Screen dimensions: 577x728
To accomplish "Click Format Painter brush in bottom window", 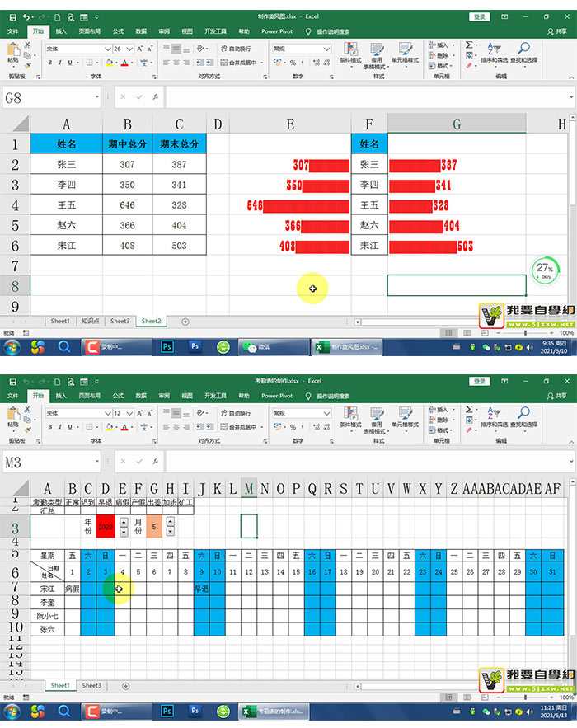I will pos(27,430).
